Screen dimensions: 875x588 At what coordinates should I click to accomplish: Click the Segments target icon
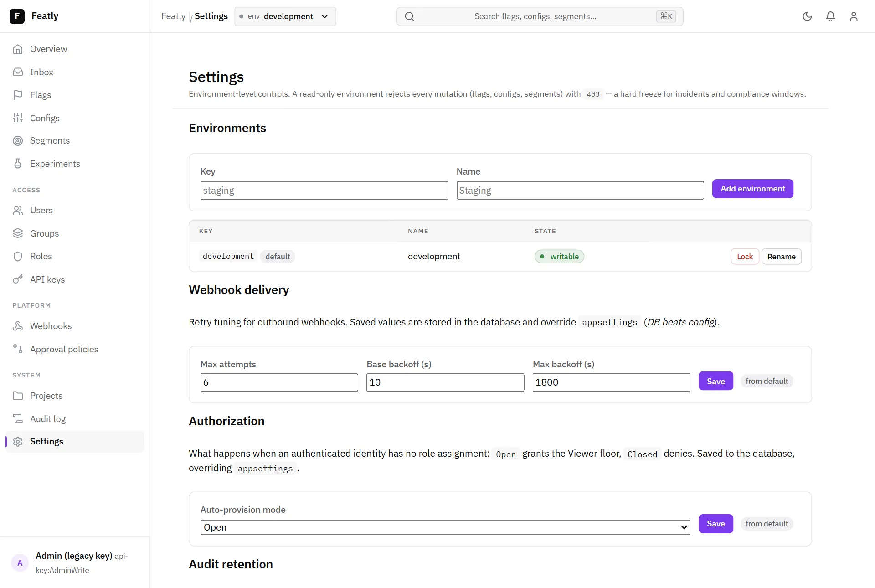click(18, 141)
